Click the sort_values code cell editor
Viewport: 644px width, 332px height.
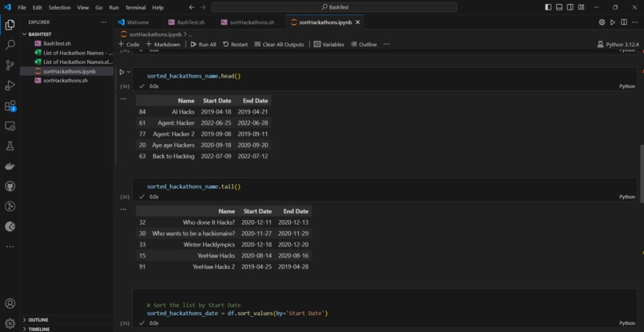tap(385, 310)
